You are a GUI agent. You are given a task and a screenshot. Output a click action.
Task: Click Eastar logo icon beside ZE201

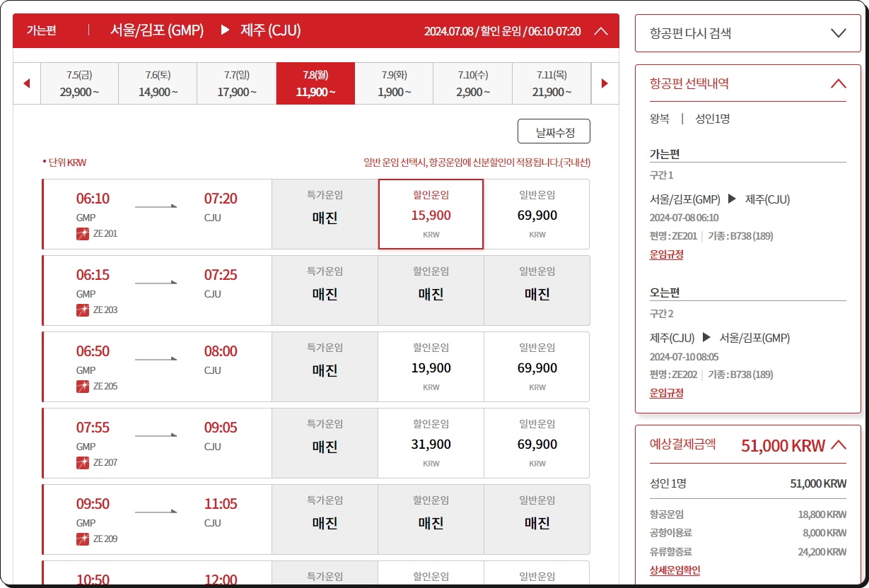(x=83, y=233)
